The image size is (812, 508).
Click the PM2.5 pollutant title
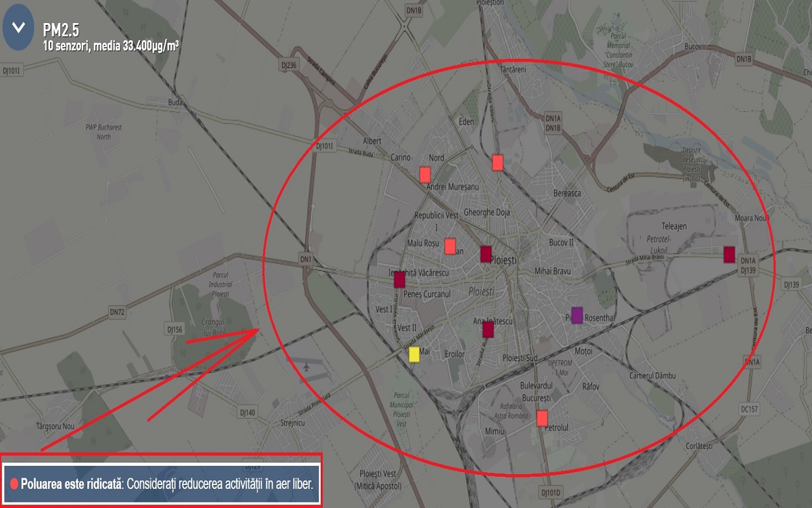pos(61,30)
